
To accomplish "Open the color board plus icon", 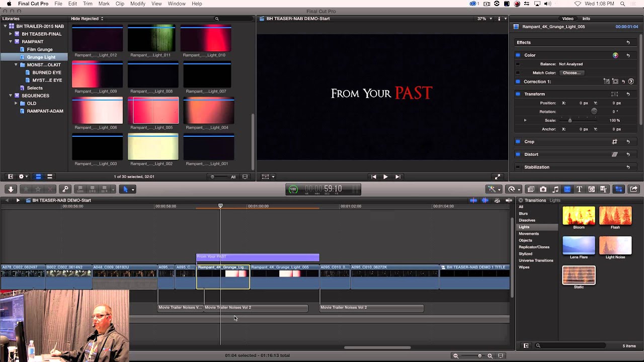I will (x=615, y=55).
